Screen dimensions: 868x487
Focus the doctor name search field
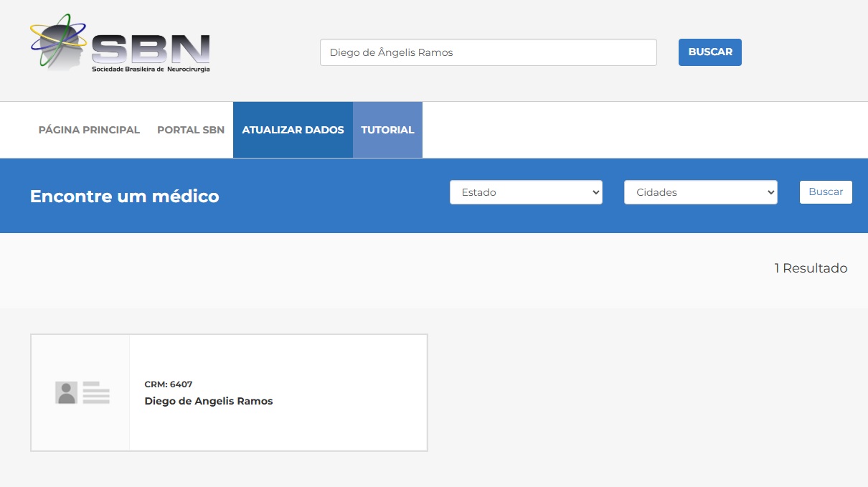(x=488, y=52)
